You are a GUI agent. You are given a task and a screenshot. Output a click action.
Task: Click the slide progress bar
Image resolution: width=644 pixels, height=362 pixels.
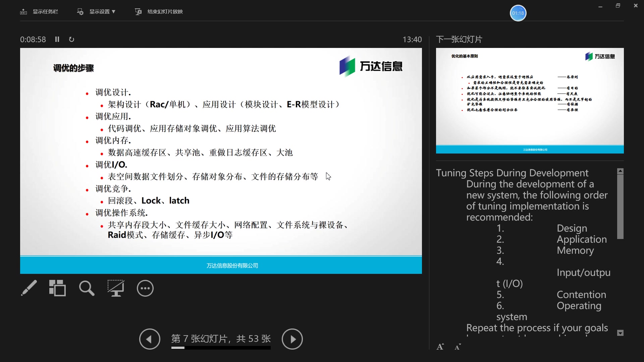(x=221, y=348)
